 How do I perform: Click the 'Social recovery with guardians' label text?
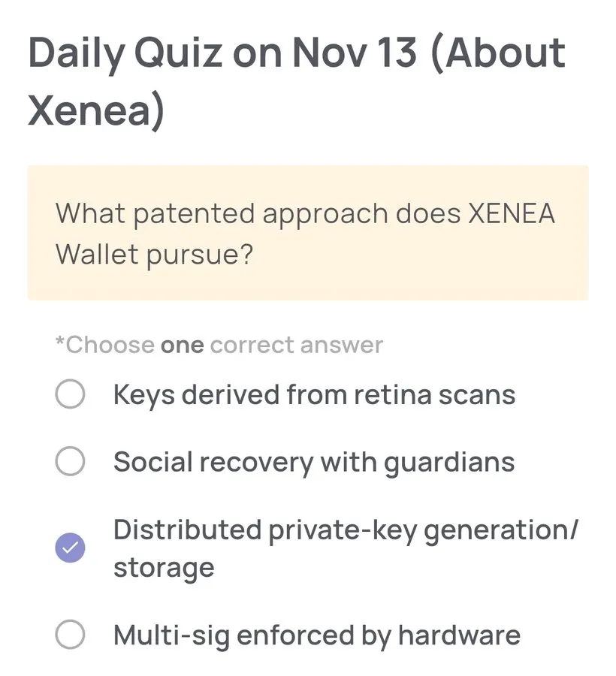[313, 463]
